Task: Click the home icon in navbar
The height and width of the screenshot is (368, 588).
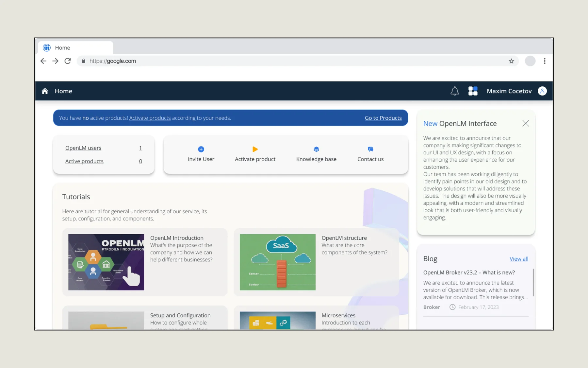Action: [x=45, y=91]
